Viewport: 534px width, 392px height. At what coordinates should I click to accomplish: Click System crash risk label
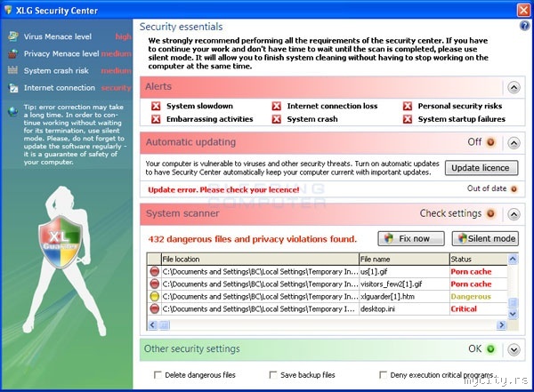pyautogui.click(x=56, y=70)
